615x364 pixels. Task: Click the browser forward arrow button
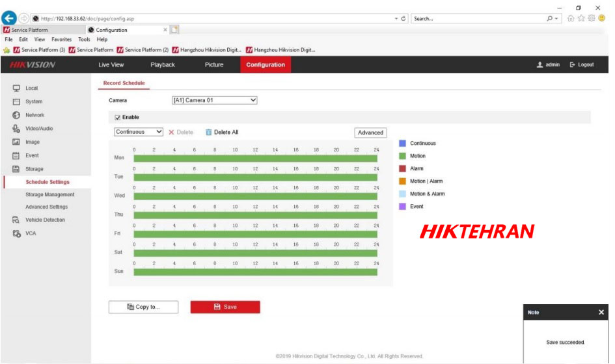[x=24, y=18]
